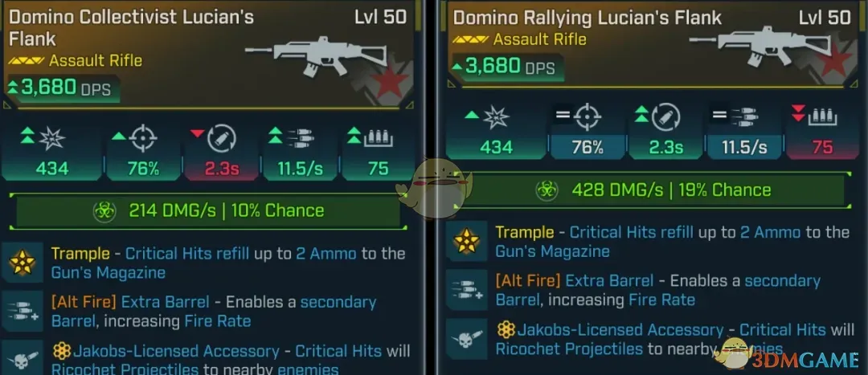This screenshot has width=868, height=375.
Task: Click the Jakobs-Licensed Accessory text on right card
Action: 620,330
